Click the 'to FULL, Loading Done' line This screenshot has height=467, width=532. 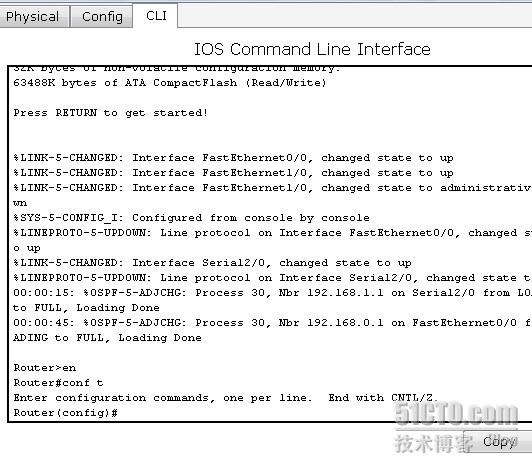click(86, 308)
